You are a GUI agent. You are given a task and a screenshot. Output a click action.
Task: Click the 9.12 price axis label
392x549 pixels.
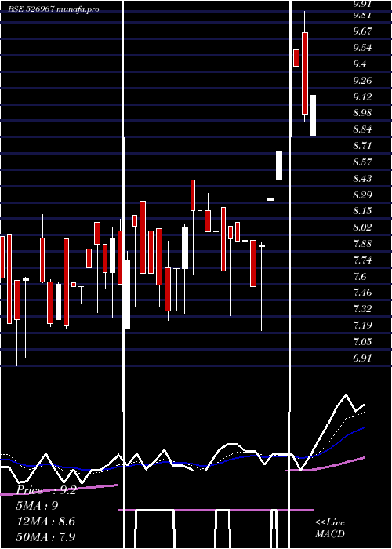[362, 96]
